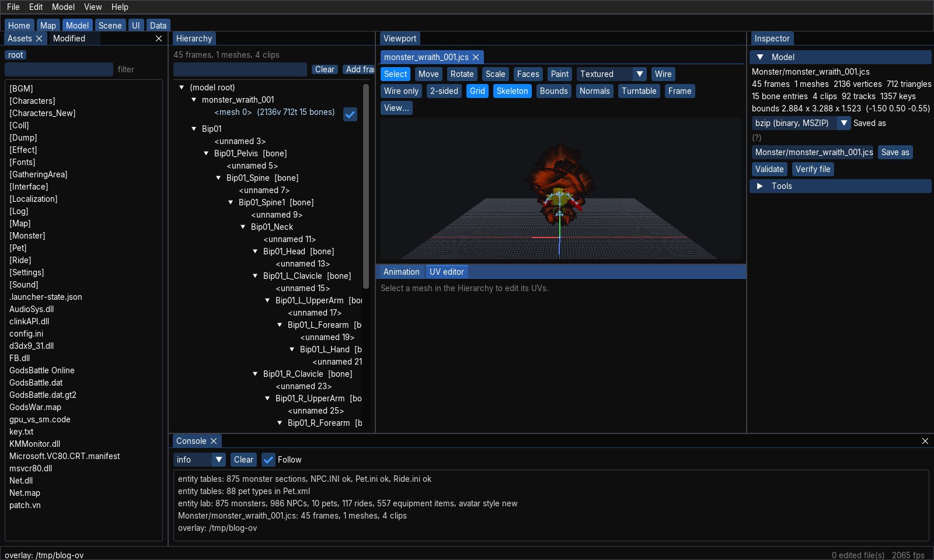Close the bottom console panel
Viewport: 934px width, 560px height.
click(x=925, y=441)
